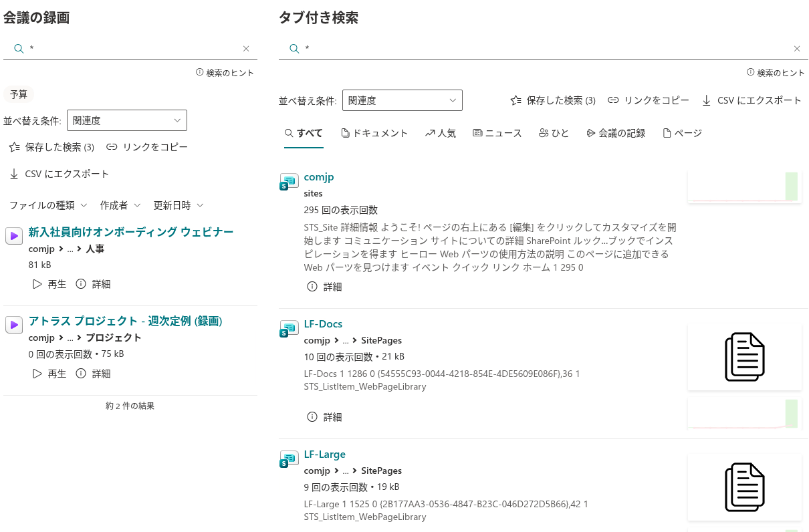Click document thumbnail for LF-Docs

[x=744, y=357]
